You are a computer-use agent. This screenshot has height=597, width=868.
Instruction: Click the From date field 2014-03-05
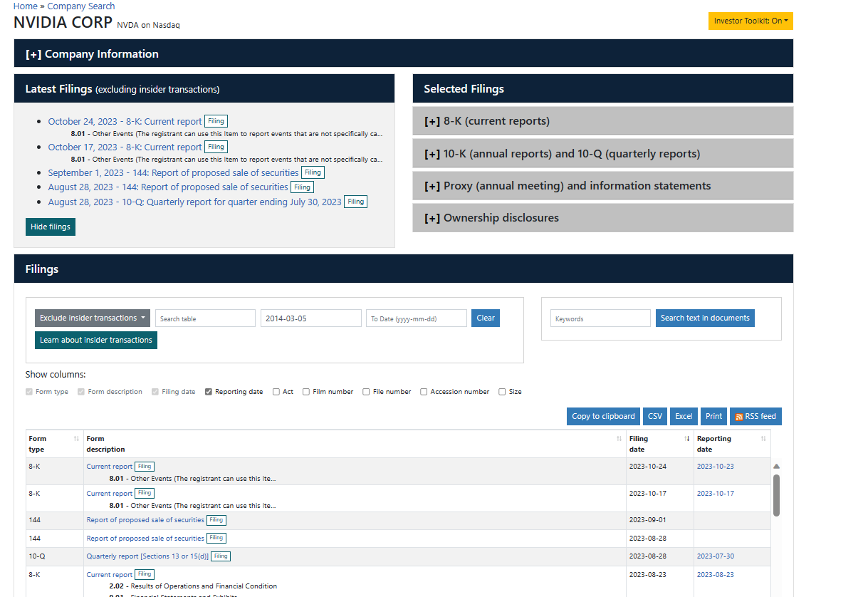(310, 318)
